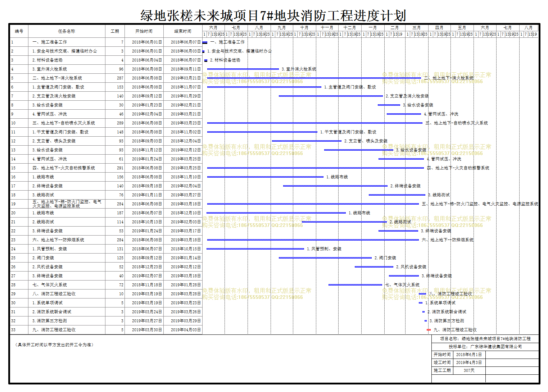The image size is (548, 392).
Task: Click the 四月 month label in timeline header
Action: click(439, 28)
